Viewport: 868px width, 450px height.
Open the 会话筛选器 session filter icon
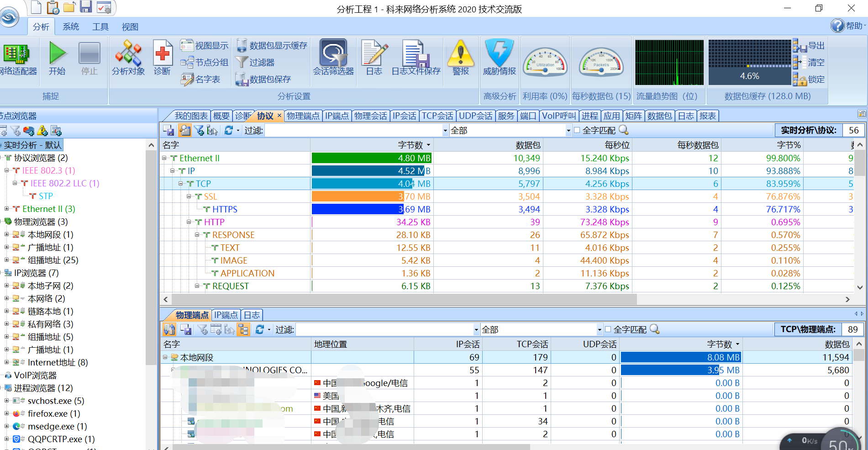tap(333, 52)
